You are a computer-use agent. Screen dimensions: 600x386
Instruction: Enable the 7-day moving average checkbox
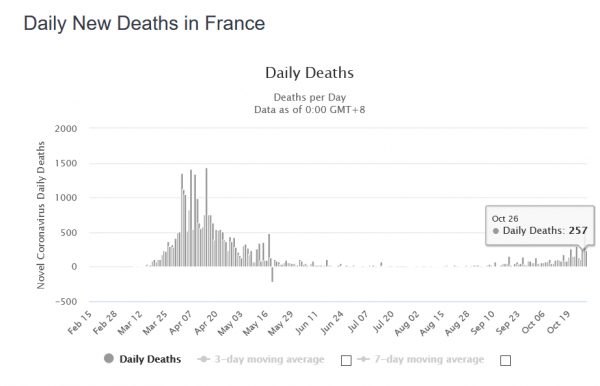click(x=505, y=360)
